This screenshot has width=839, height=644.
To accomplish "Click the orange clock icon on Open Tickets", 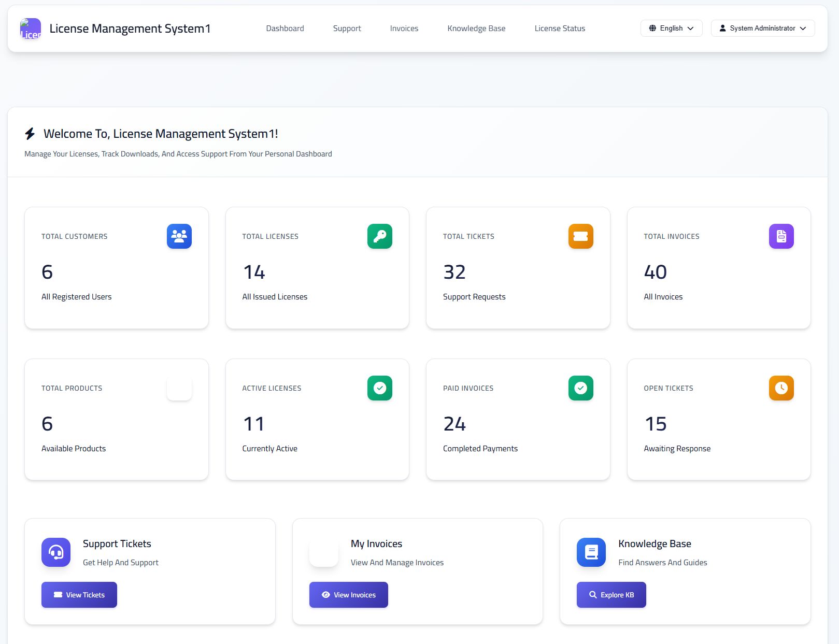I will point(781,388).
